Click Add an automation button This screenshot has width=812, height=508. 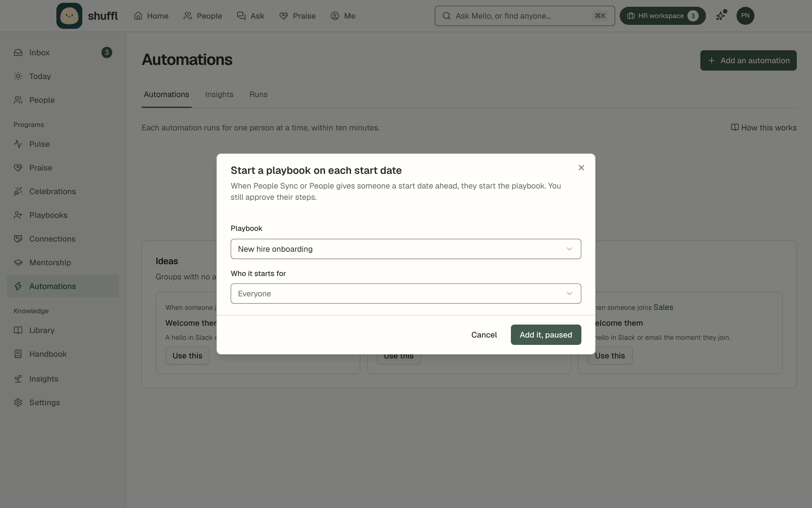(x=748, y=60)
